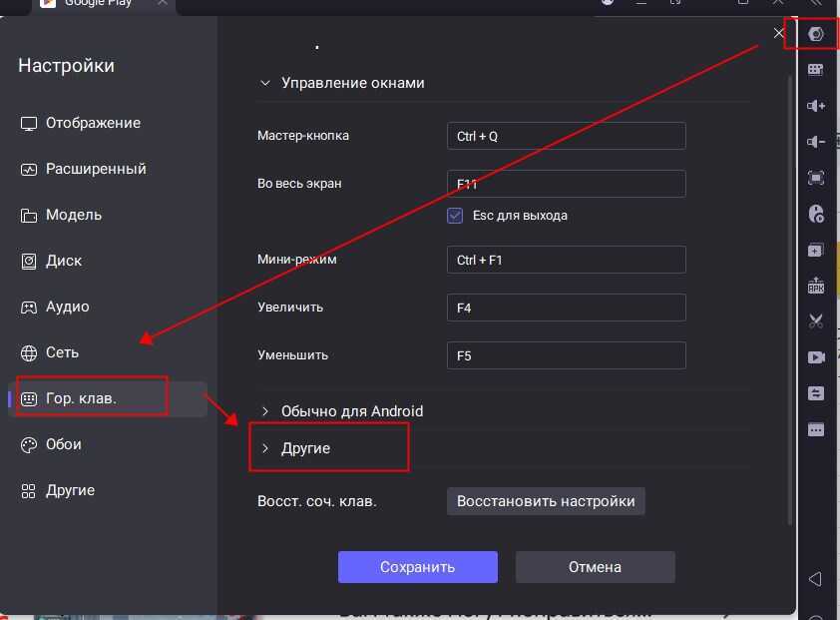Trigger the shake icon in the sidebar
840x620 pixels.
(816, 392)
